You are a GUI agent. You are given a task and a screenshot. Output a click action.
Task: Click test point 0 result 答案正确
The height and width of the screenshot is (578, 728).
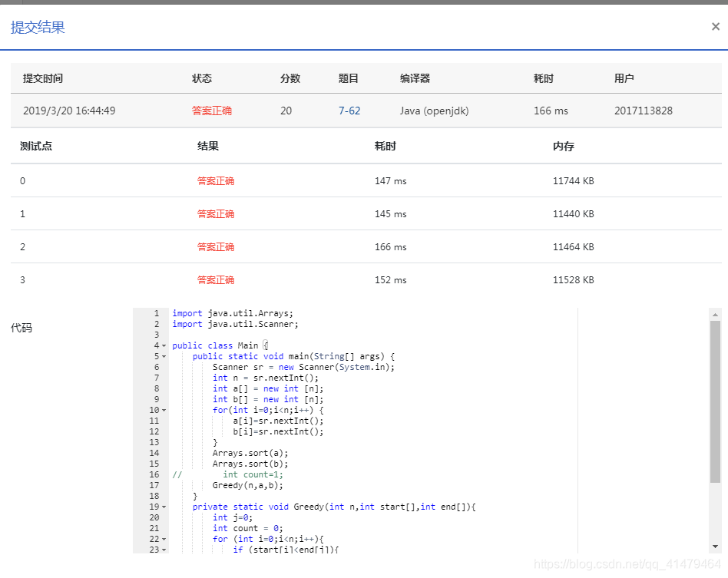coord(216,181)
